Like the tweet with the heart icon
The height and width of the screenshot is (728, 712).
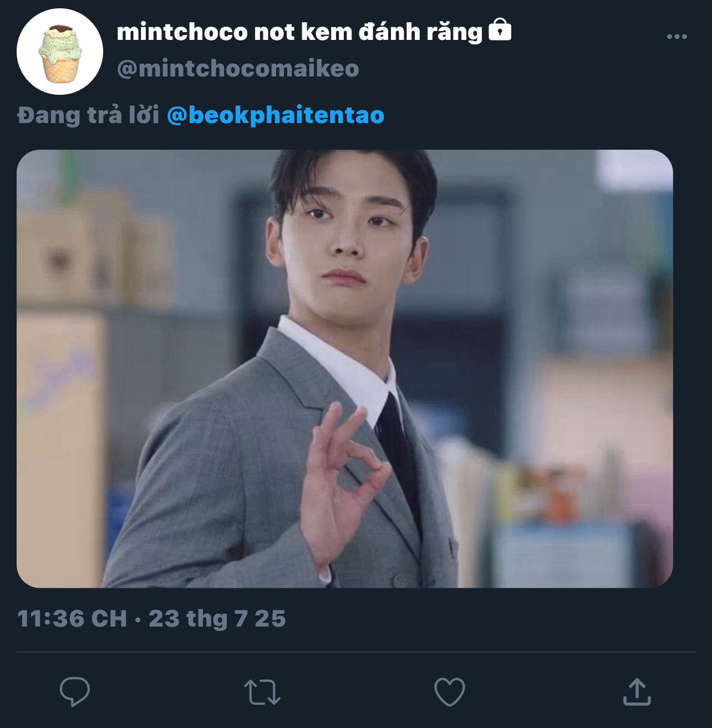tap(449, 692)
